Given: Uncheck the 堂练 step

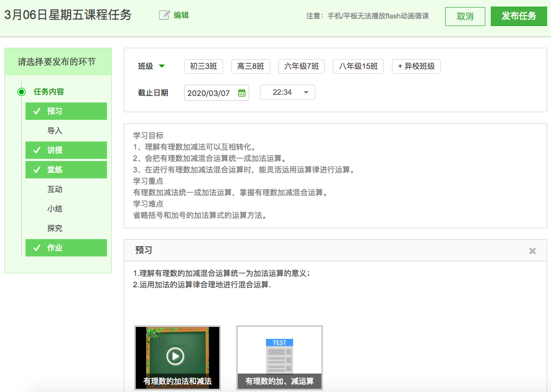Looking at the screenshot, I should click(x=66, y=170).
